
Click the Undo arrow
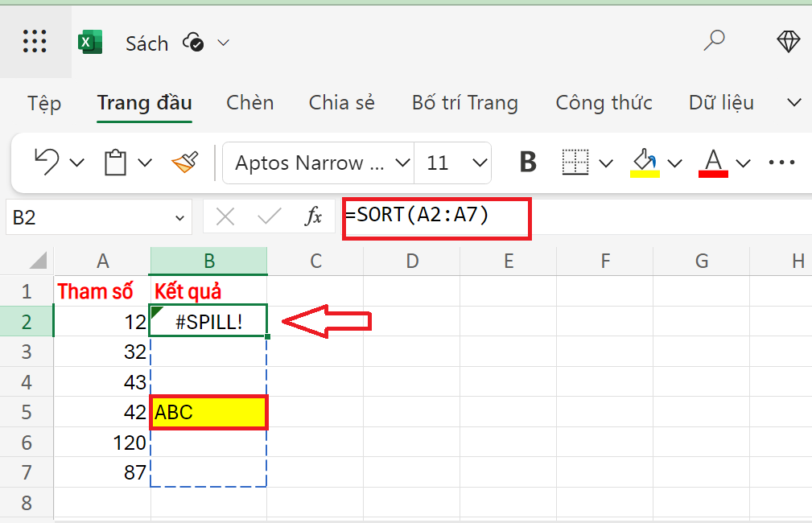click(x=47, y=162)
